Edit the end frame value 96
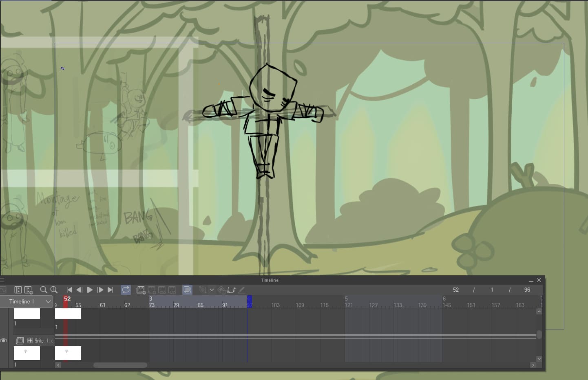 527,290
